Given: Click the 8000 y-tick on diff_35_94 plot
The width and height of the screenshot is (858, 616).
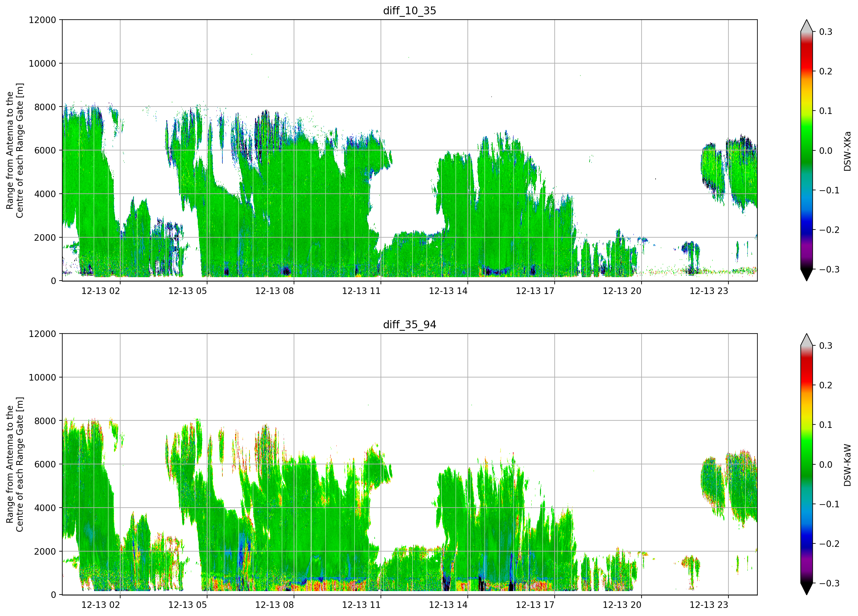Looking at the screenshot, I should tap(45, 421).
